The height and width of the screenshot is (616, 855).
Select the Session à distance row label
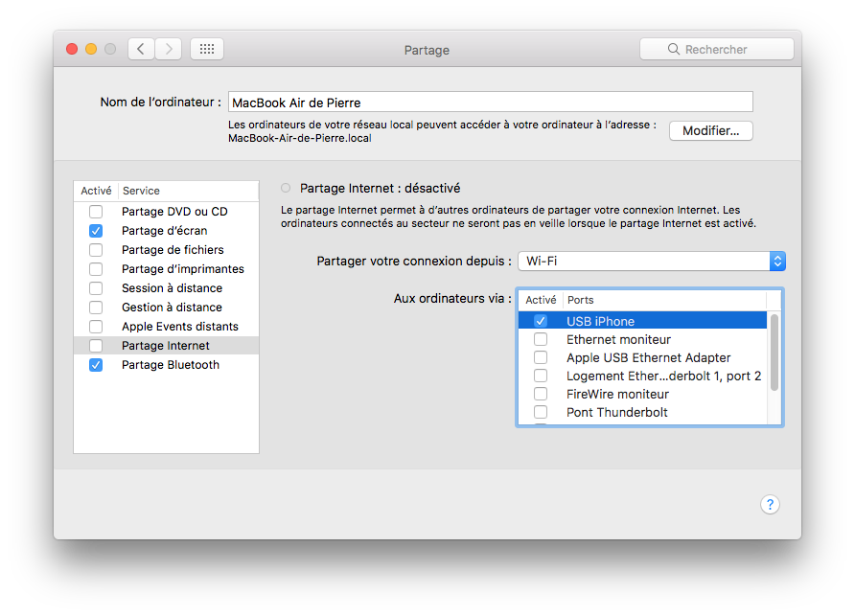click(172, 287)
